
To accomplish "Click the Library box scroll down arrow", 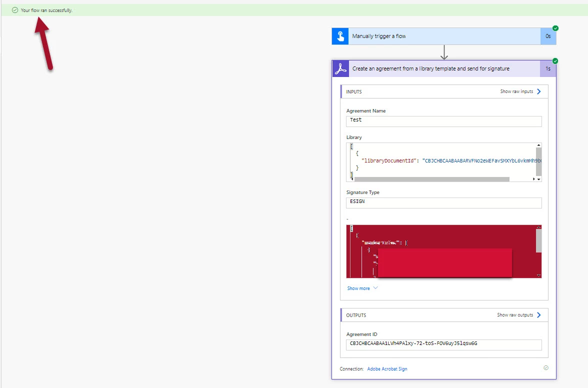I will 538,179.
